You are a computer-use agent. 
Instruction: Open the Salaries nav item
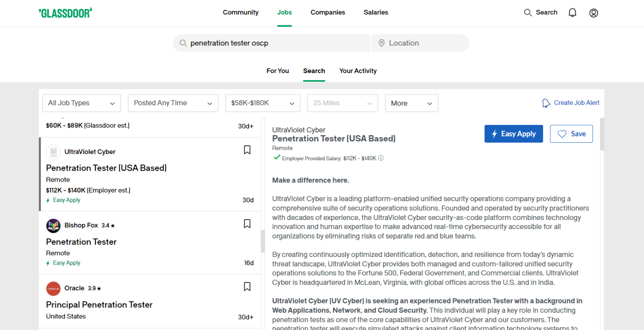coord(376,12)
